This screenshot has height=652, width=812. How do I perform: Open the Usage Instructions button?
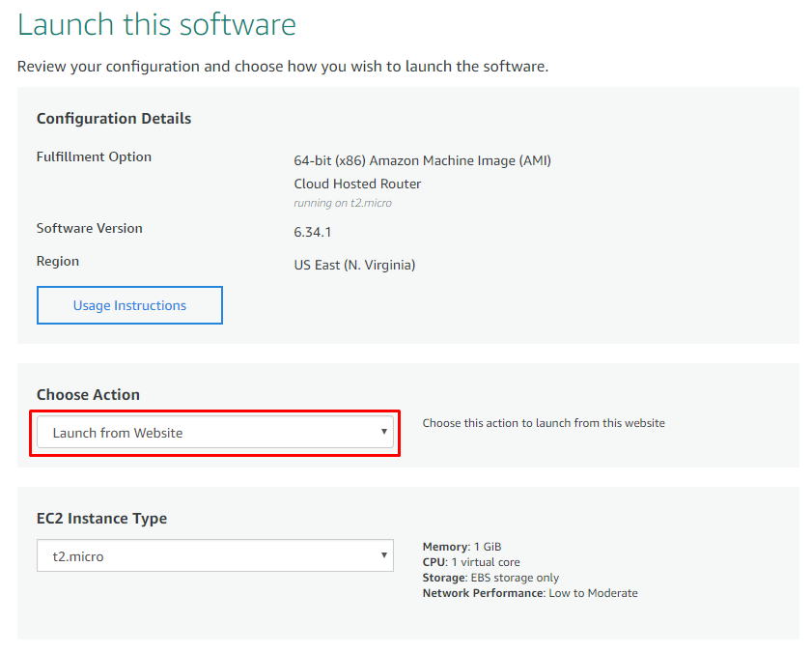point(129,305)
